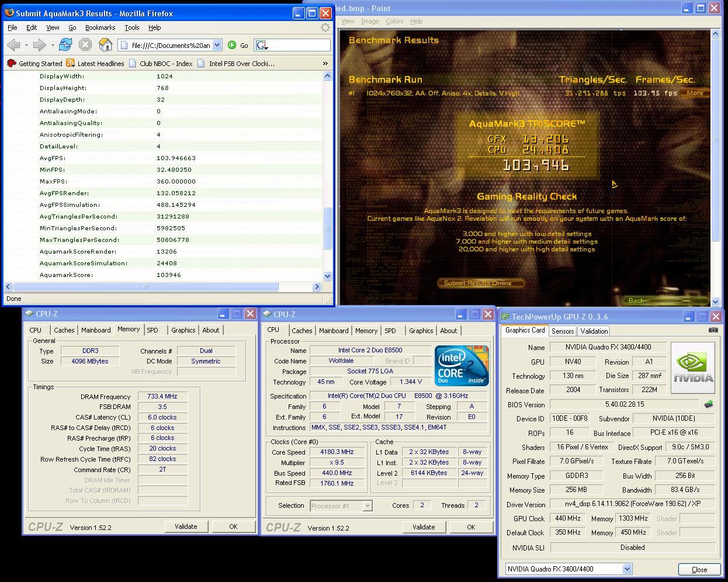
Task: Open the Firefox View menu
Action: tap(53, 27)
